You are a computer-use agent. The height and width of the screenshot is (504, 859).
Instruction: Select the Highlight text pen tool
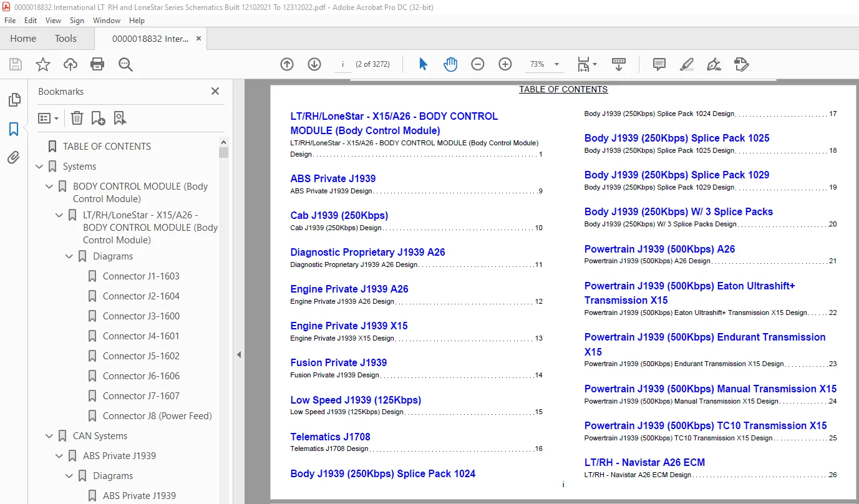pyautogui.click(x=686, y=64)
